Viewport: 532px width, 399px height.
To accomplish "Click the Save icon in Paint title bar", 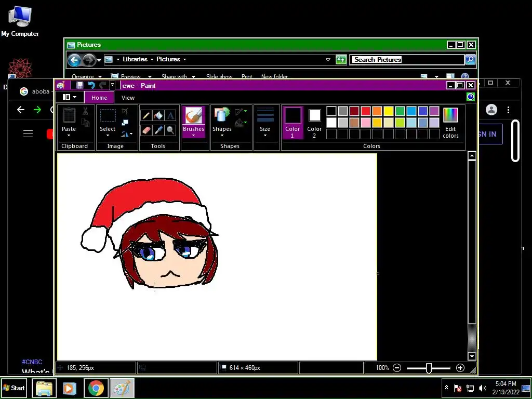I will click(x=79, y=85).
